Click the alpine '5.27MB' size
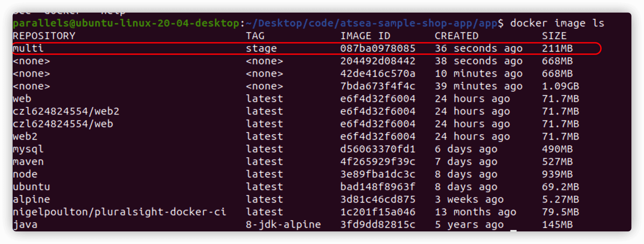 tap(560, 199)
